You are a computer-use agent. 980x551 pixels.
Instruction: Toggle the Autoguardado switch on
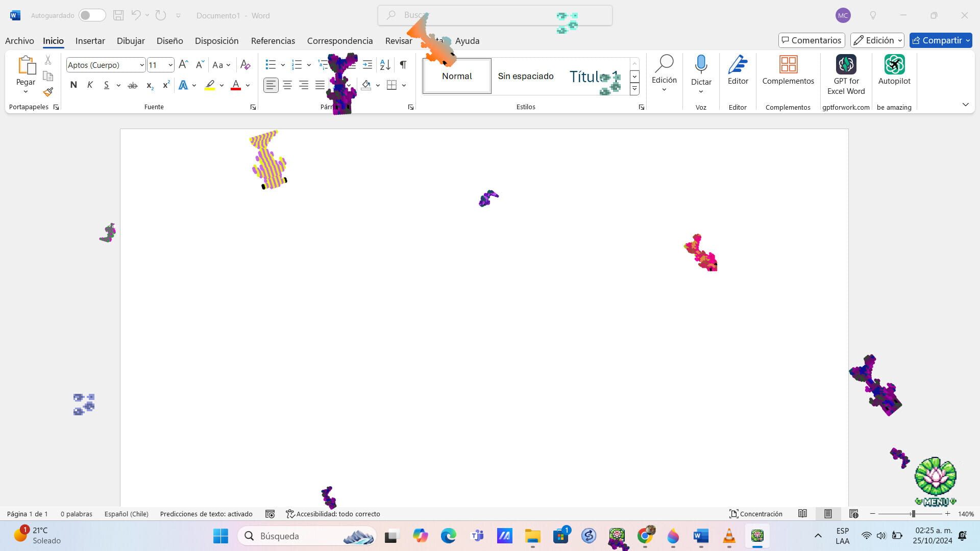(x=92, y=15)
